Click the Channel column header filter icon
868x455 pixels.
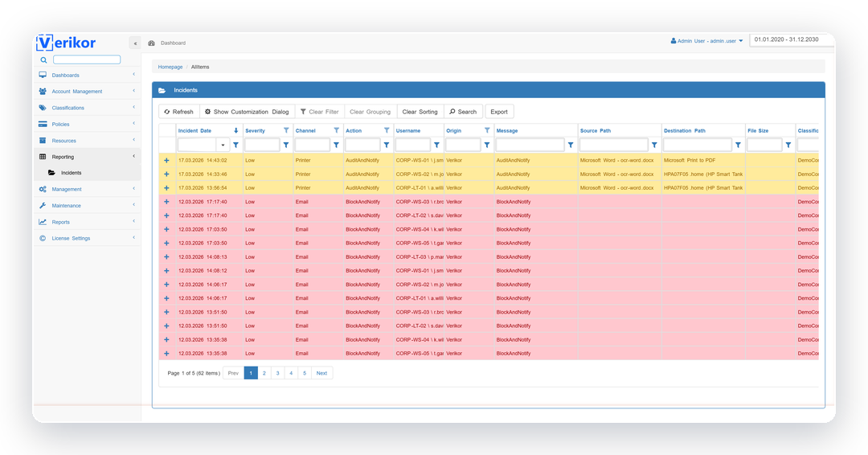coord(336,130)
